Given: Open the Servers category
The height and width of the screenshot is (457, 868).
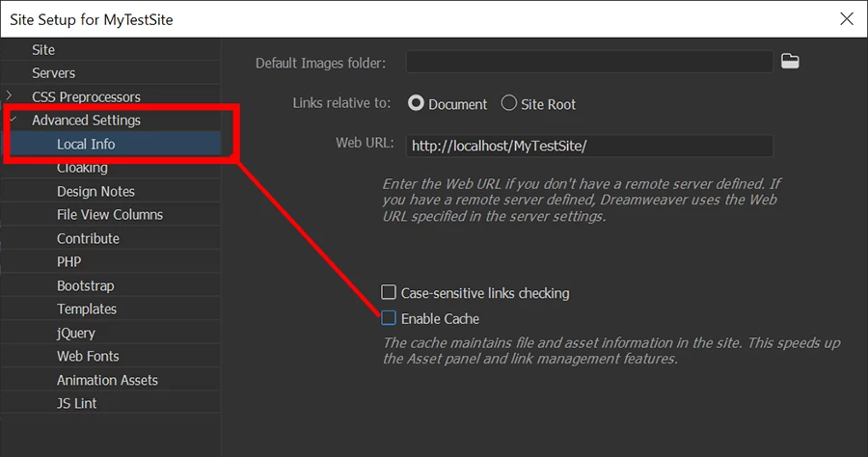Looking at the screenshot, I should (x=53, y=73).
